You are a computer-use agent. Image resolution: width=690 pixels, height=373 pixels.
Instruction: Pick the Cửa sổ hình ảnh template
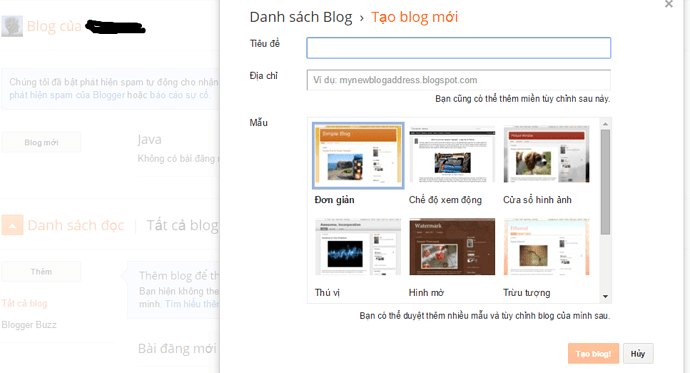point(546,154)
